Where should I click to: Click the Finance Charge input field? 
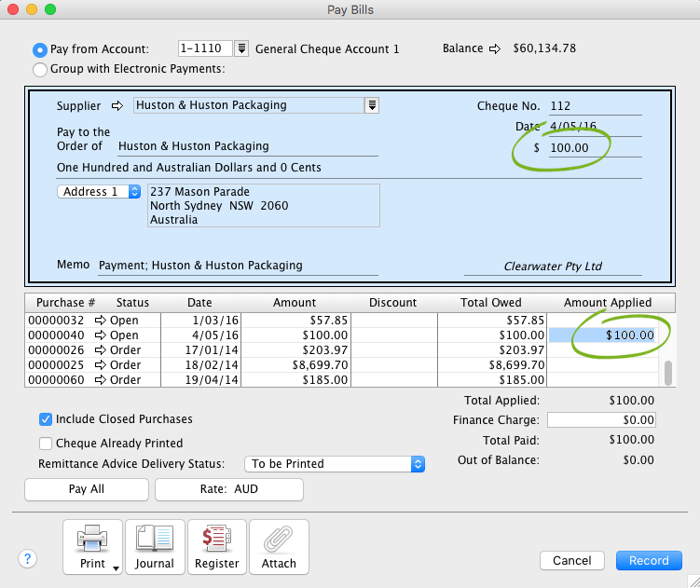coord(601,420)
